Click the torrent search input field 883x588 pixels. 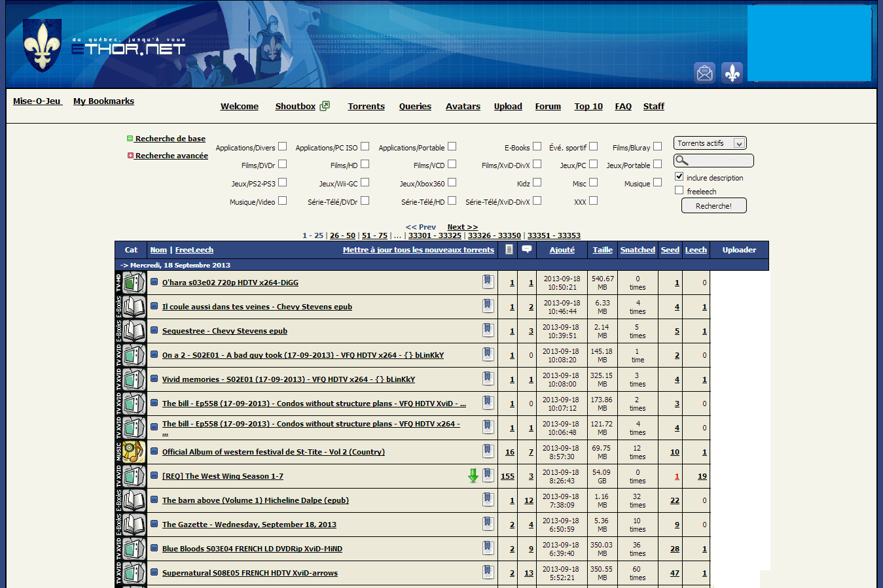point(713,160)
